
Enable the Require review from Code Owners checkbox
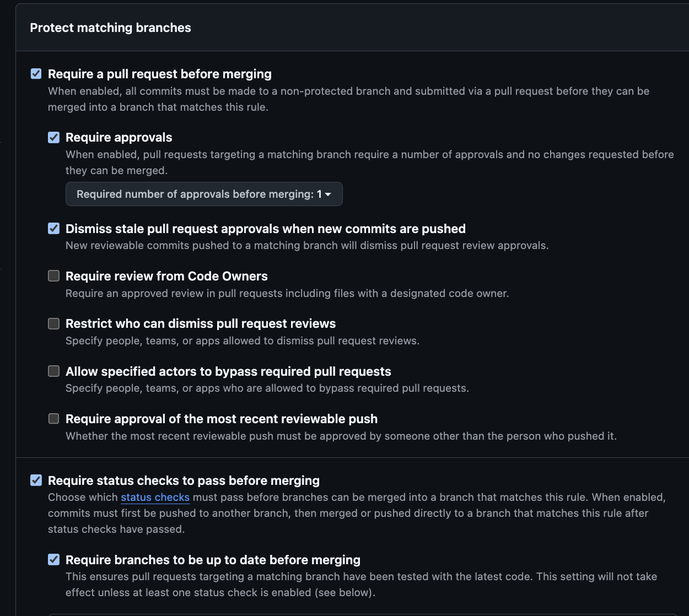click(x=53, y=276)
